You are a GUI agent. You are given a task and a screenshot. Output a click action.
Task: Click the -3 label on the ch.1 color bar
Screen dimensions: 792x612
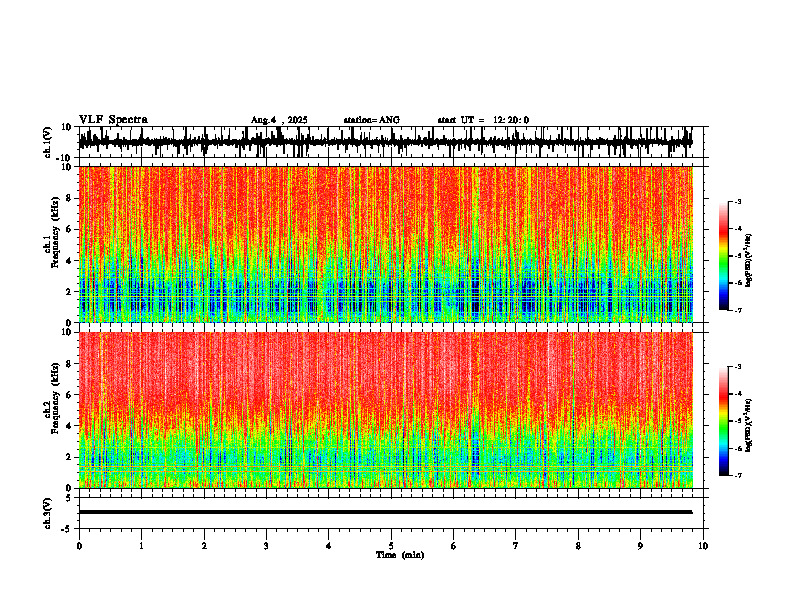(738, 201)
